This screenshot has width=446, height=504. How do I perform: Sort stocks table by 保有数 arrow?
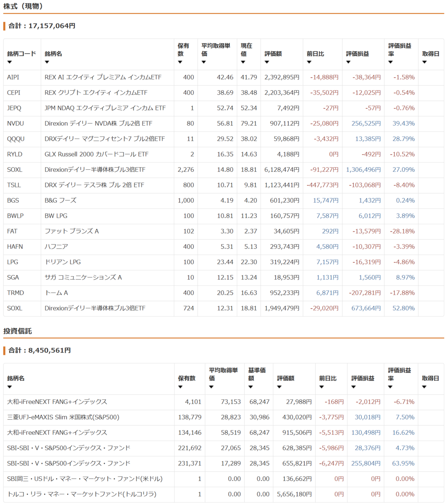(180, 63)
